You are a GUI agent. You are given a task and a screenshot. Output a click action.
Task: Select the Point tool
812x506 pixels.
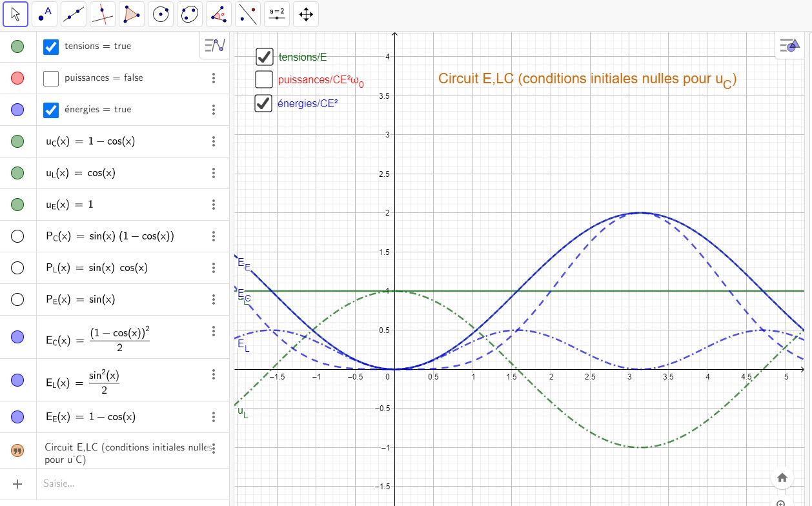pyautogui.click(x=45, y=14)
